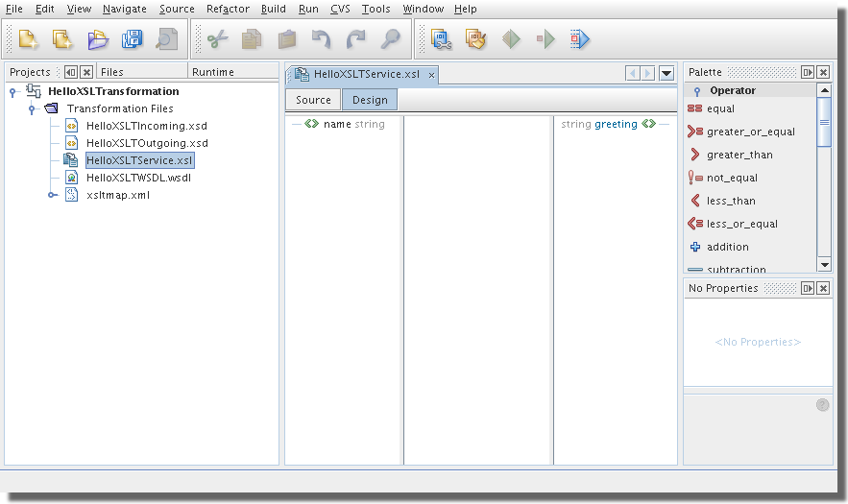Screen dimensions: 848x504
Task: Click the Cut scissors icon
Action: pyautogui.click(x=217, y=39)
